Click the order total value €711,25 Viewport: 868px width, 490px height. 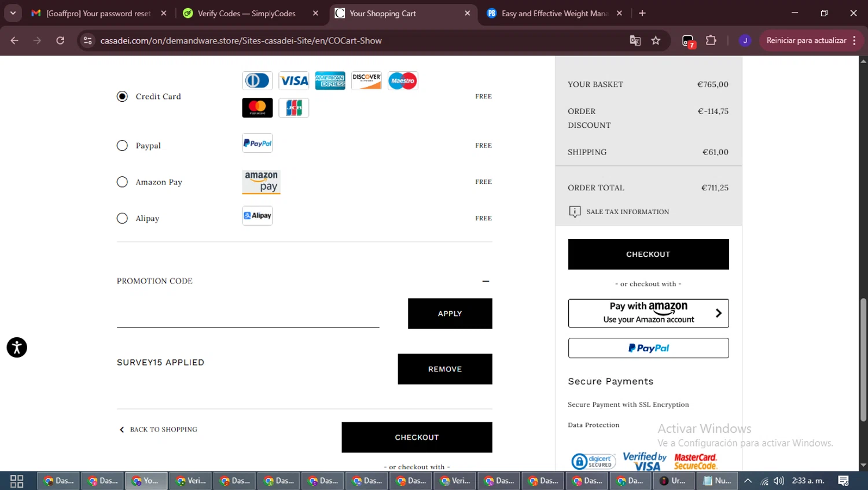(x=715, y=188)
